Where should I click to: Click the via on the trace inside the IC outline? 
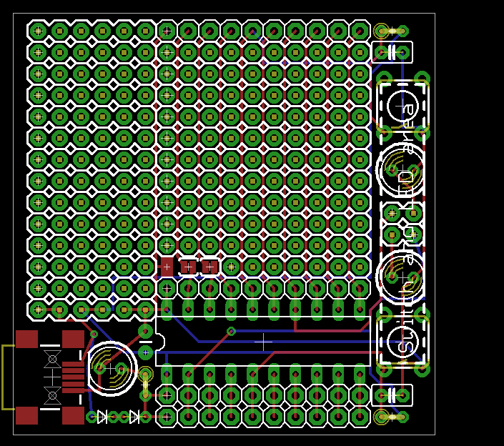pos(231,331)
